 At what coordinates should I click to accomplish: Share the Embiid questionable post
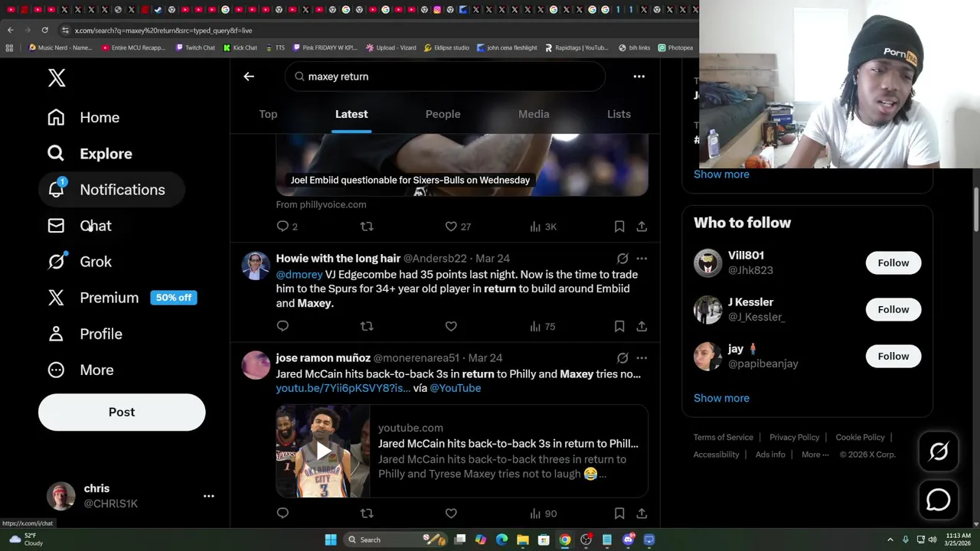point(642,227)
